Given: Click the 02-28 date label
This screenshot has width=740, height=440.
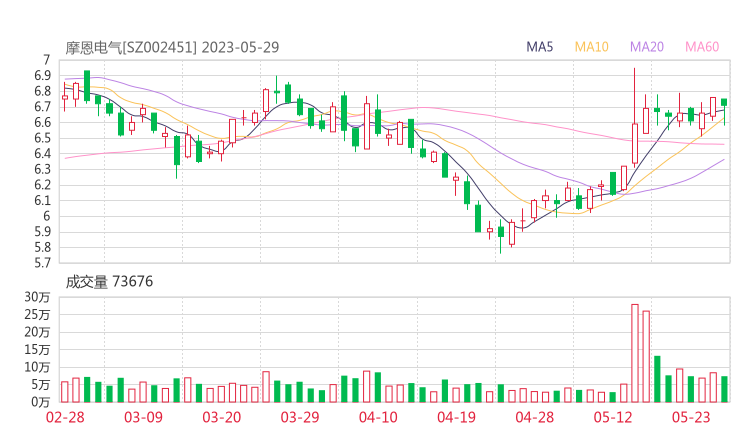Looking at the screenshot, I should pyautogui.click(x=65, y=417).
